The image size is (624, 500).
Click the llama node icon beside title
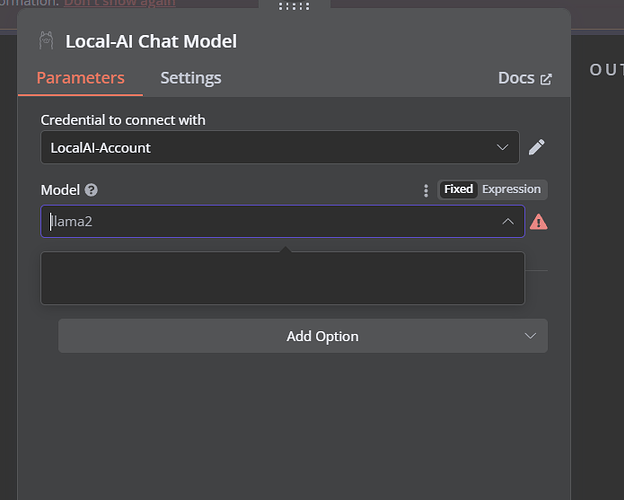click(46, 41)
